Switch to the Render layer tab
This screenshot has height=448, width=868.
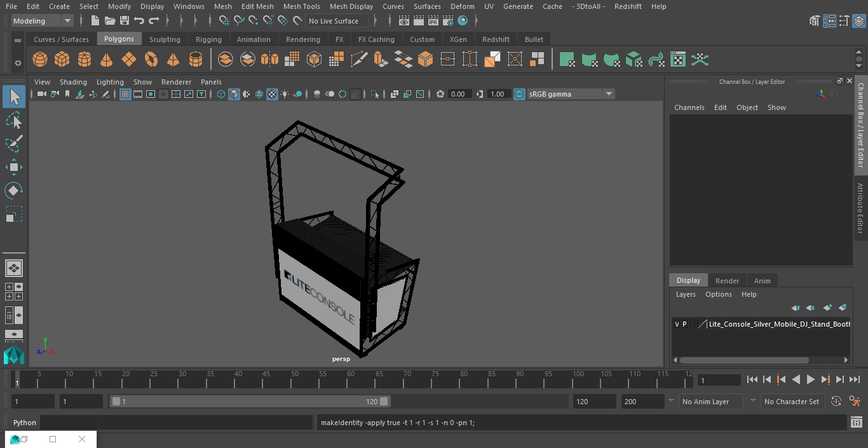[x=727, y=281]
